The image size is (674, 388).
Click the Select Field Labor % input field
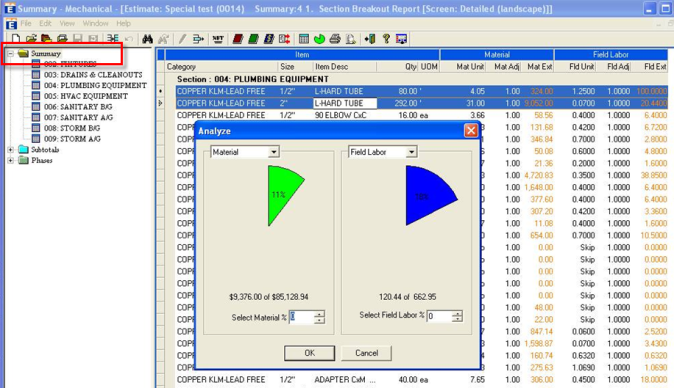tap(439, 316)
